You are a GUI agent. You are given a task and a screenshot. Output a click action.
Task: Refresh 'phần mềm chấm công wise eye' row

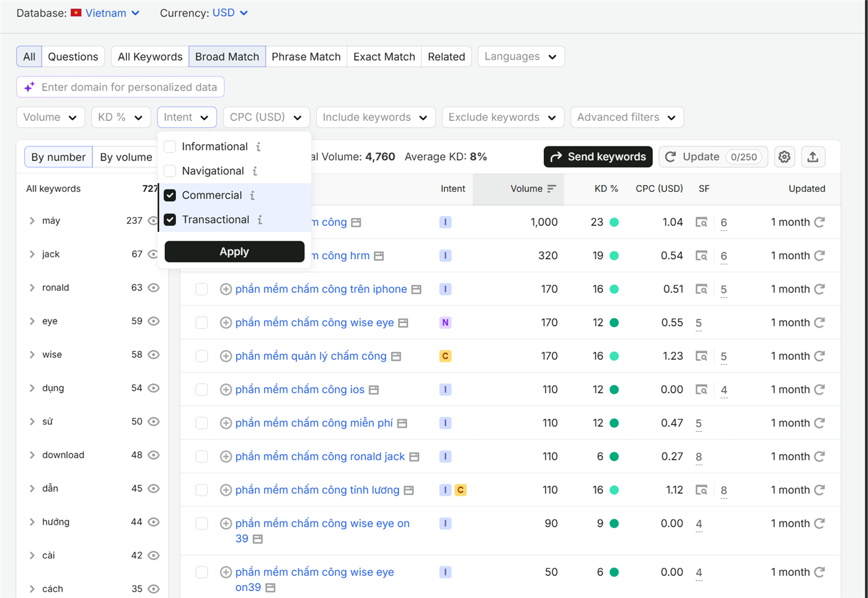tap(820, 323)
